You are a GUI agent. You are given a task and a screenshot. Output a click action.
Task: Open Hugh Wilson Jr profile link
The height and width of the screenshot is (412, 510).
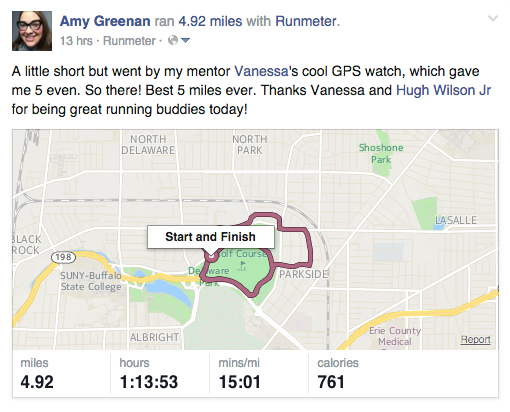click(443, 90)
